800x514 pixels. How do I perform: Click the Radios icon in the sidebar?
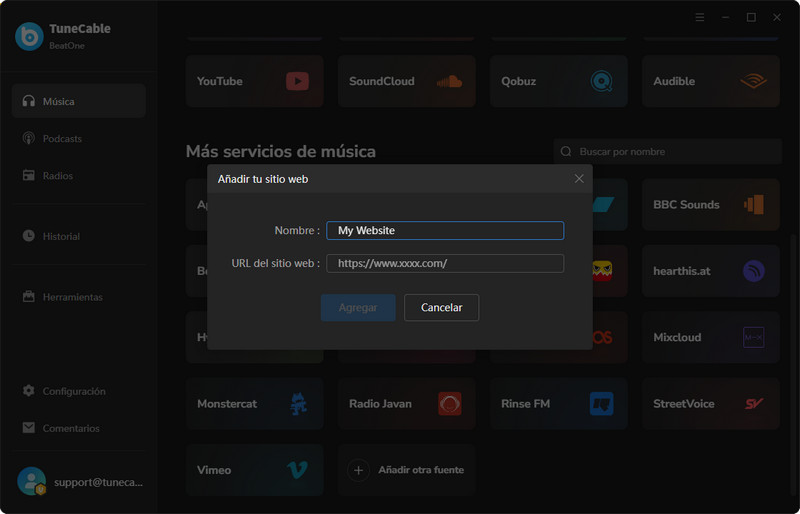29,176
